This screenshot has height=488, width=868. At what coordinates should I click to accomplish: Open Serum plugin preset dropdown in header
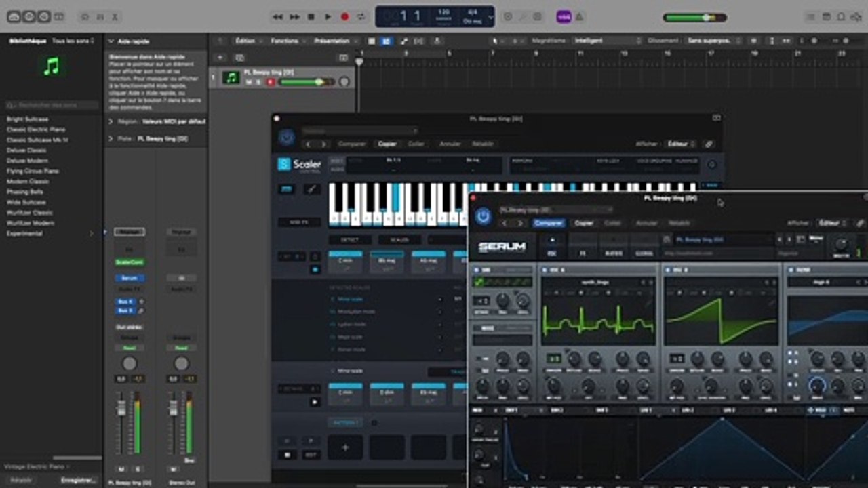pos(555,210)
